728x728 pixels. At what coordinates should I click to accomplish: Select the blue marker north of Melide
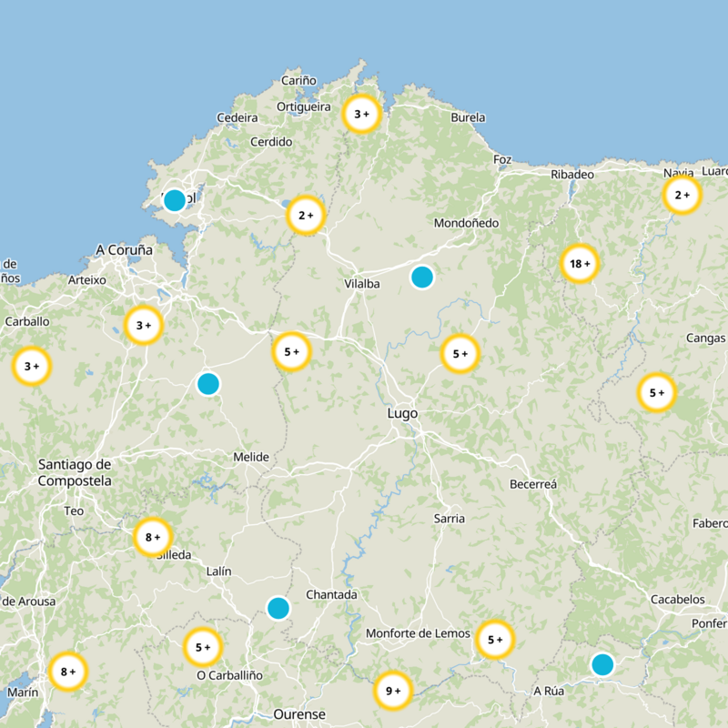click(208, 384)
